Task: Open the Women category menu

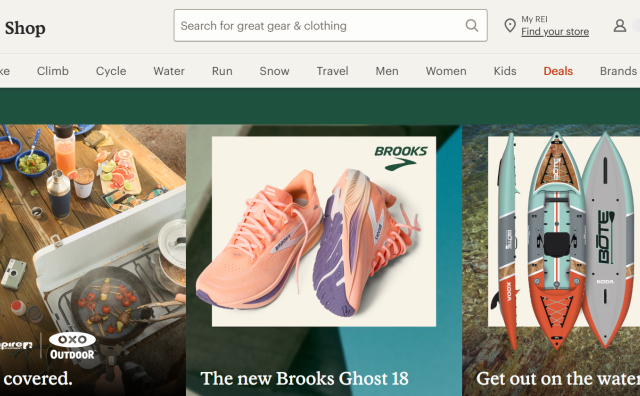Action: click(446, 71)
